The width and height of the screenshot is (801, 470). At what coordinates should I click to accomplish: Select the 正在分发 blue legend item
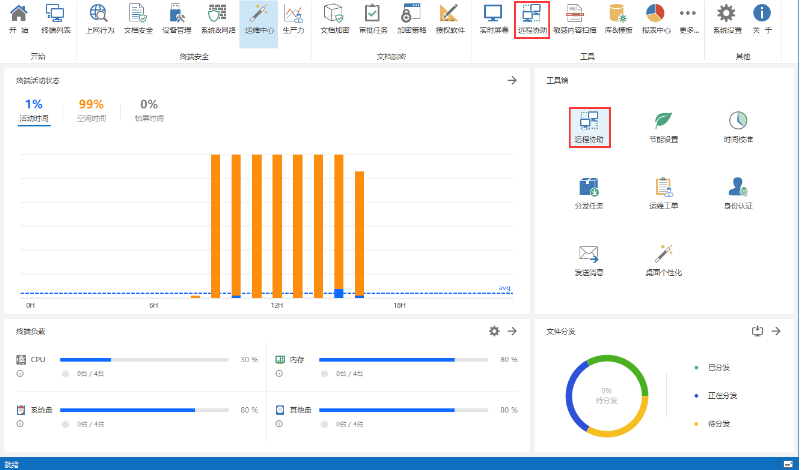716,395
